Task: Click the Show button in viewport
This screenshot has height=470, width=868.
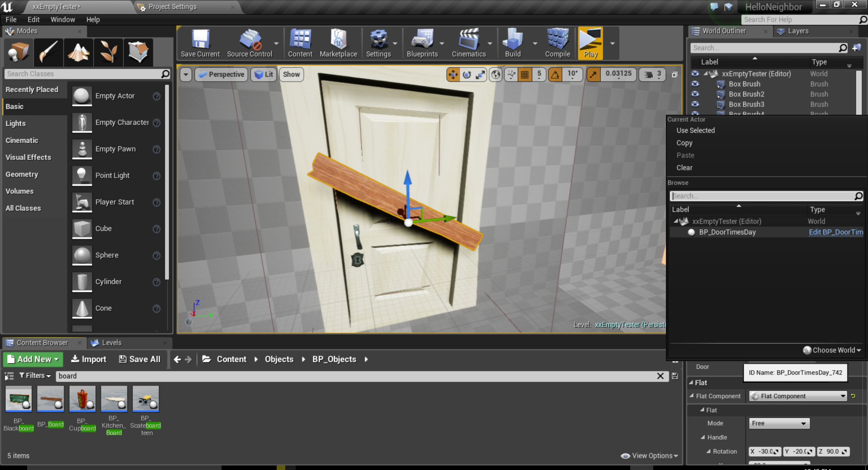Action: 291,75
